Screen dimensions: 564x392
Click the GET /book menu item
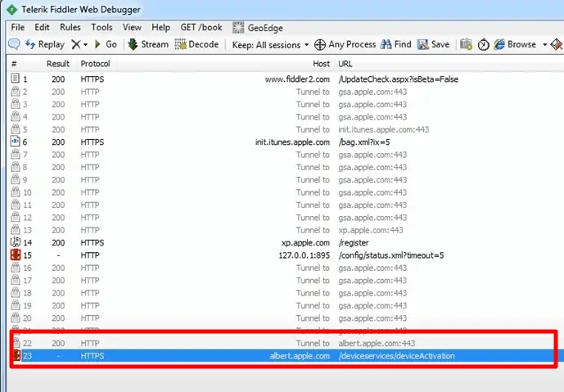point(201,27)
